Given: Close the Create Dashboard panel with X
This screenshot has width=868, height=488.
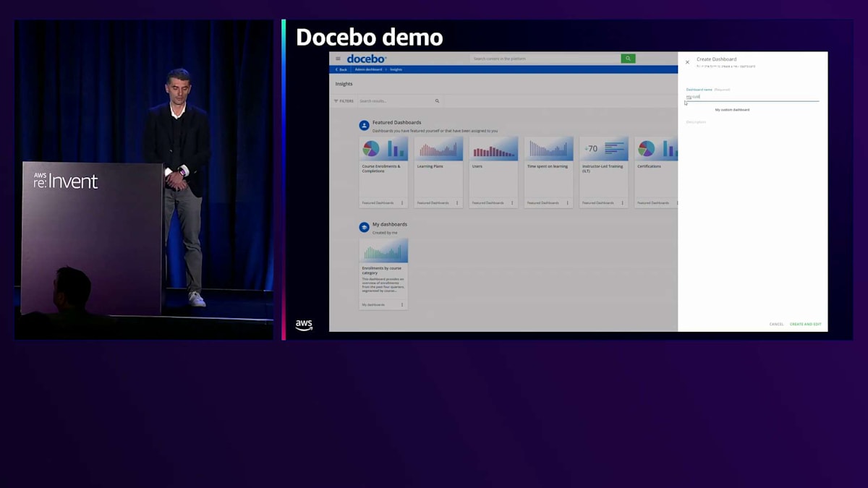Looking at the screenshot, I should [687, 62].
